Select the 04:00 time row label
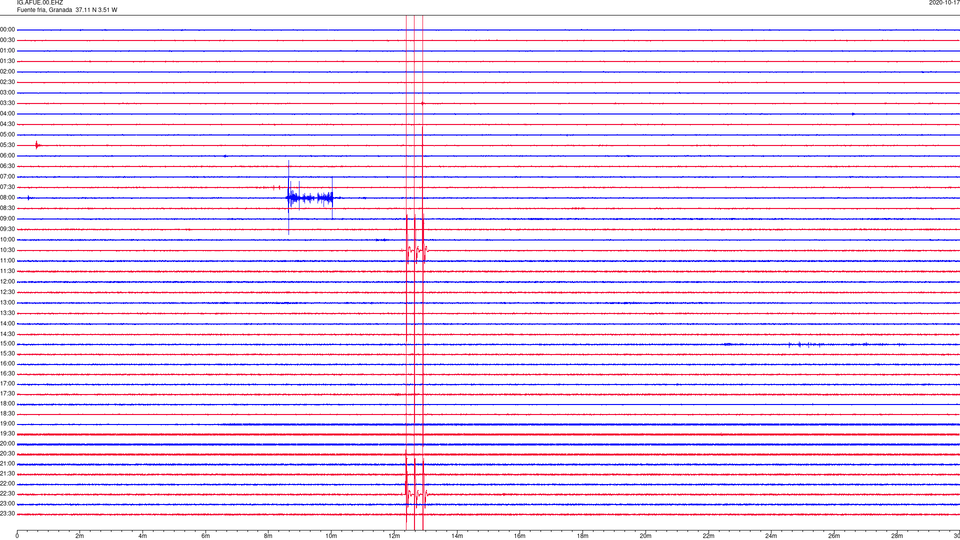 7,114
